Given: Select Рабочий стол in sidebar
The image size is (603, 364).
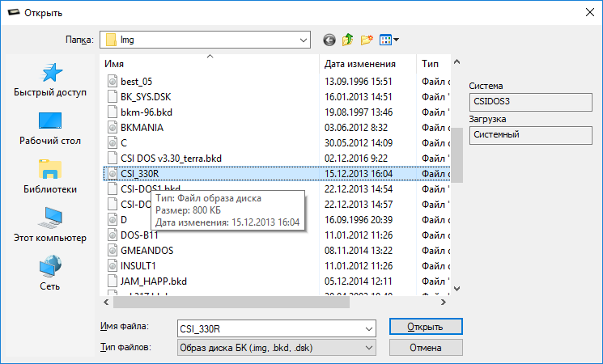Looking at the screenshot, I should 50,129.
